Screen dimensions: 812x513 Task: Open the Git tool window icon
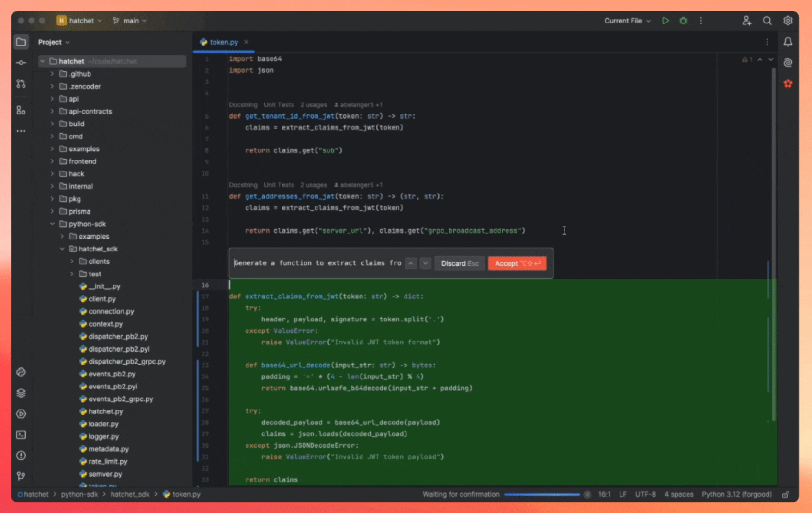[x=21, y=476]
